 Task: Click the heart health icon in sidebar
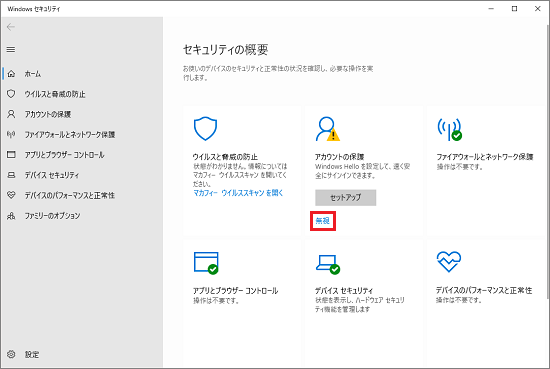pos(11,195)
